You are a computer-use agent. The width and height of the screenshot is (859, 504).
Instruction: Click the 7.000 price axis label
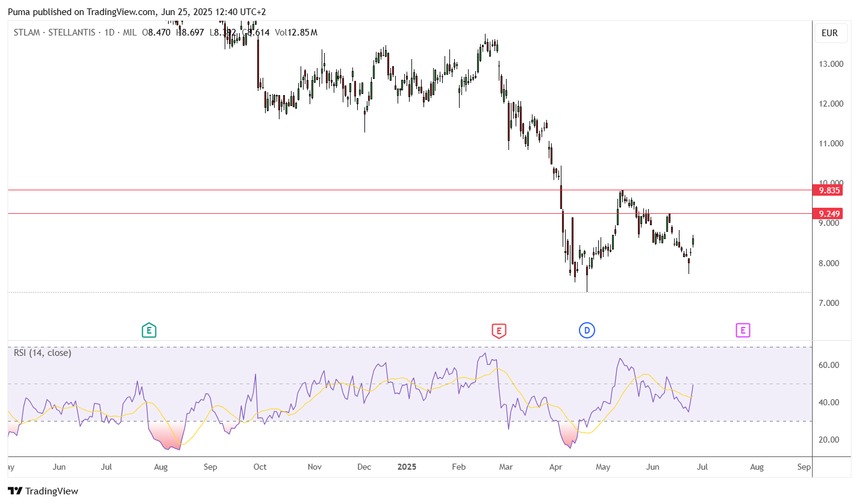click(829, 303)
